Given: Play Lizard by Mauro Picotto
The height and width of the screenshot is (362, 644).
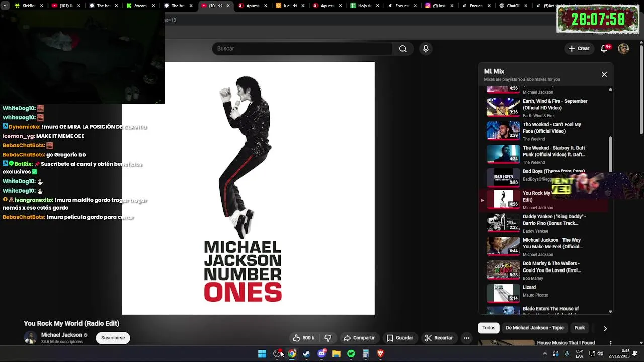Looking at the screenshot, I should [x=546, y=294].
